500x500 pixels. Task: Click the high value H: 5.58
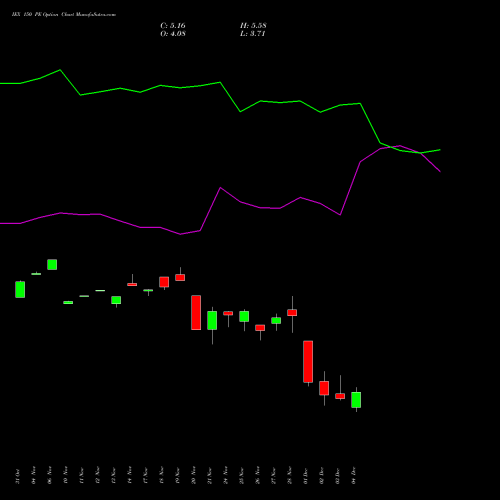point(253,26)
